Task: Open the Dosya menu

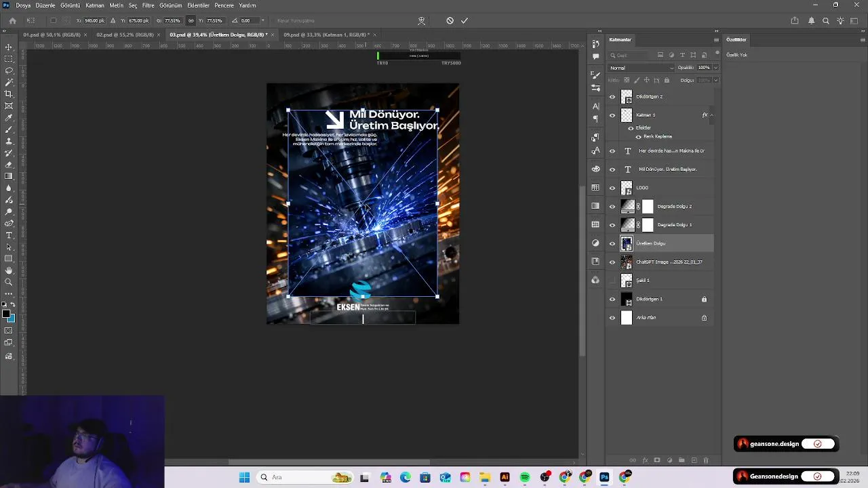Action: tap(23, 5)
